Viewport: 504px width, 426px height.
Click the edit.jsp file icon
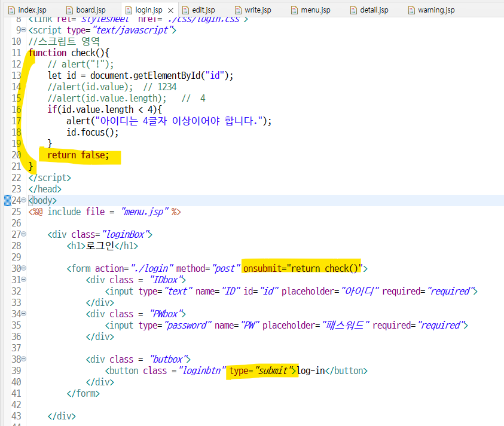pos(185,10)
